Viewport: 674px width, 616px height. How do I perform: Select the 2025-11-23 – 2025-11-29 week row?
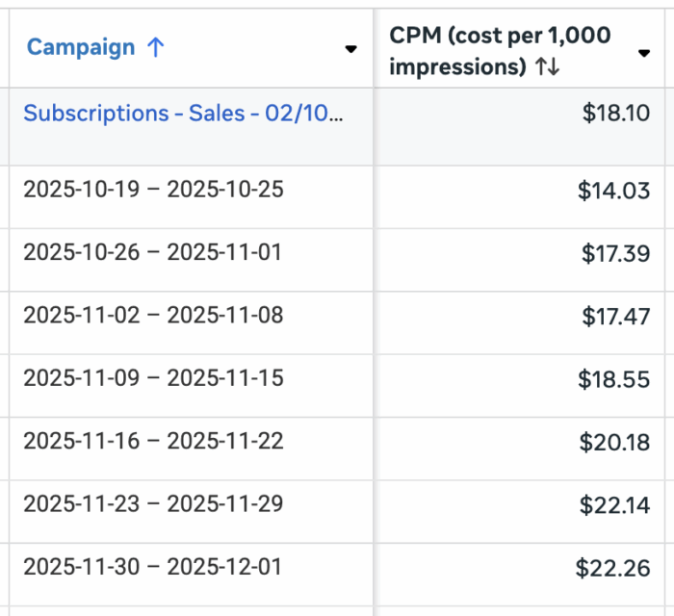[x=154, y=504]
